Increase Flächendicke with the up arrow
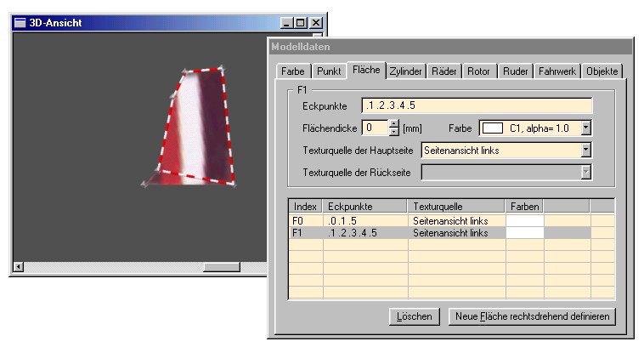This screenshot has height=347, width=644. point(393,124)
